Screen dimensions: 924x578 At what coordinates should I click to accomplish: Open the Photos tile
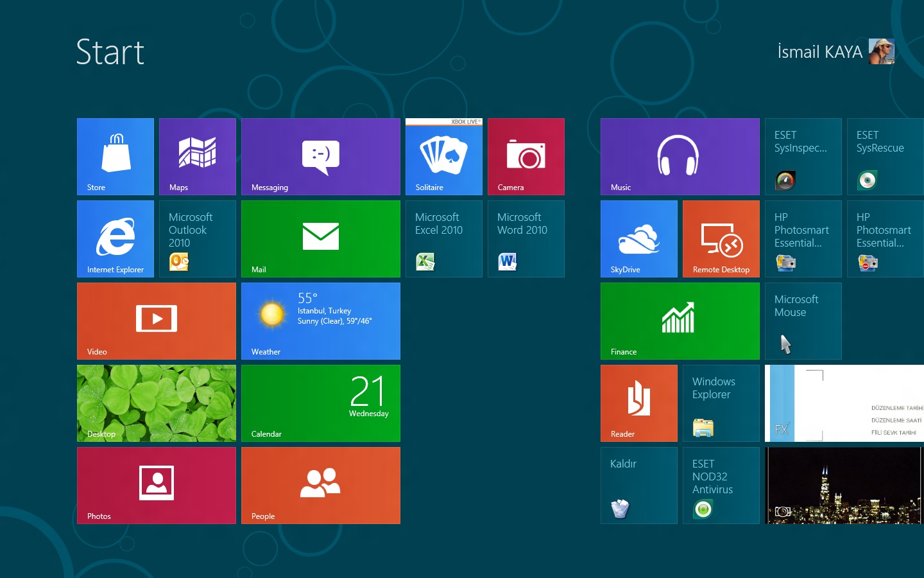pyautogui.click(x=157, y=486)
